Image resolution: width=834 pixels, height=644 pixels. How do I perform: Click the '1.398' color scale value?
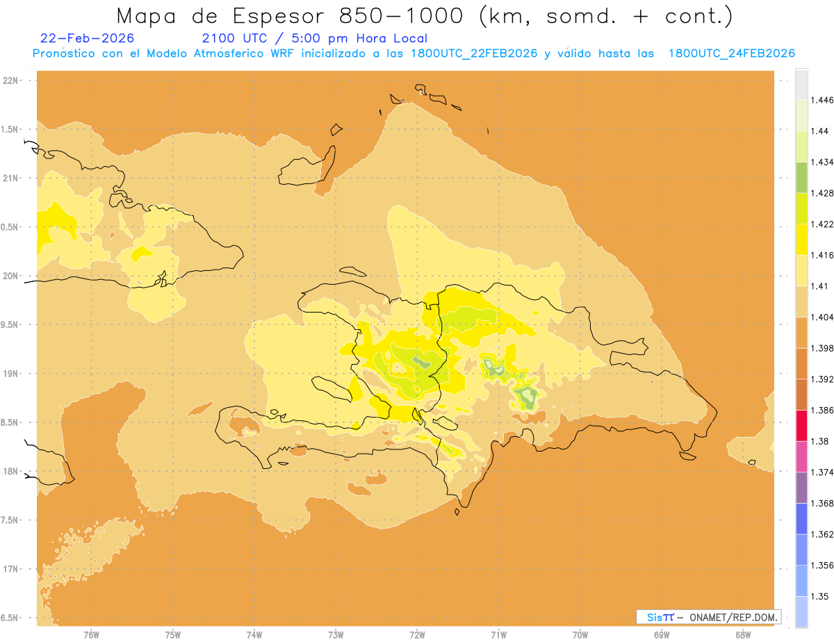click(824, 348)
